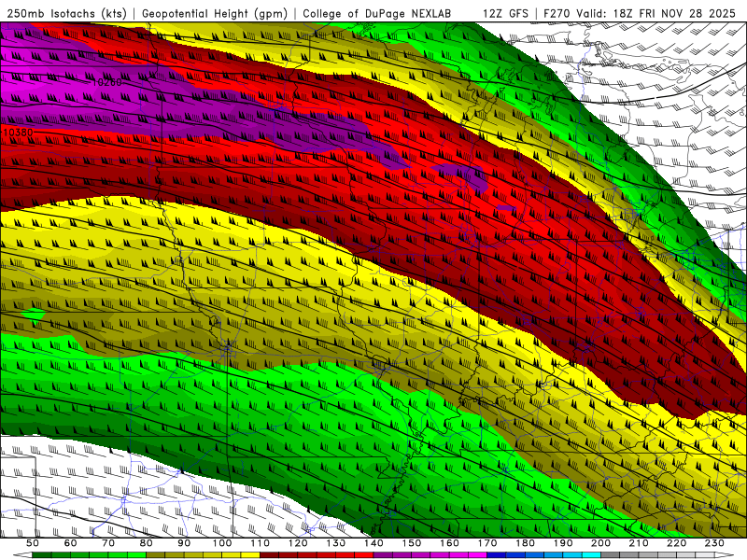Select the bright yellow swatch ending at 110

point(250,554)
